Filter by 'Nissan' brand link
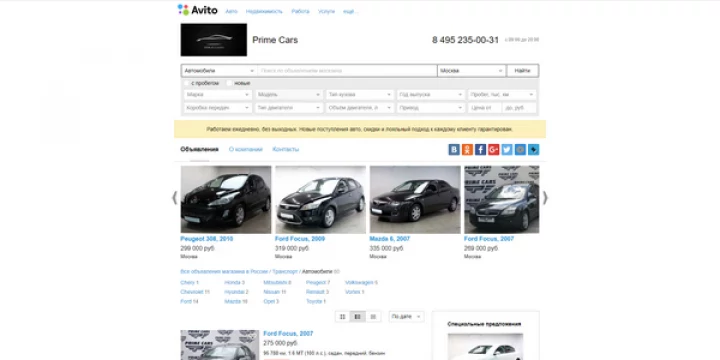The width and height of the screenshot is (720, 360). [275, 292]
